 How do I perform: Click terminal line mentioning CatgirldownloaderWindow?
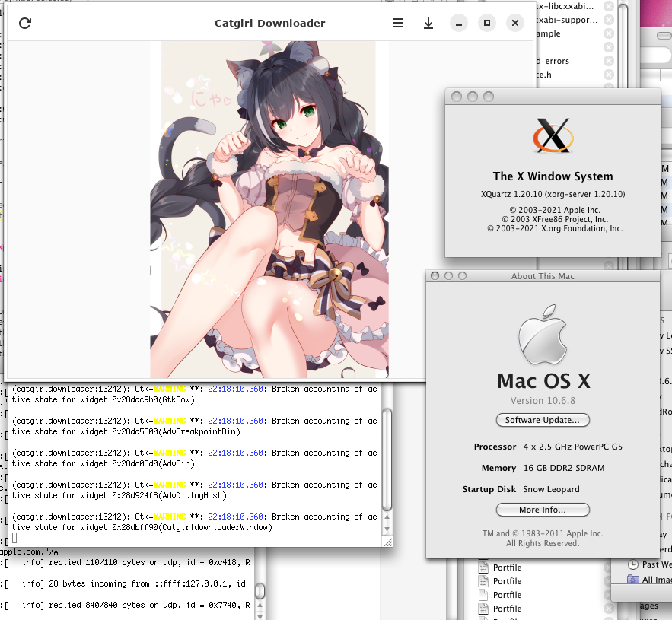[x=194, y=523]
